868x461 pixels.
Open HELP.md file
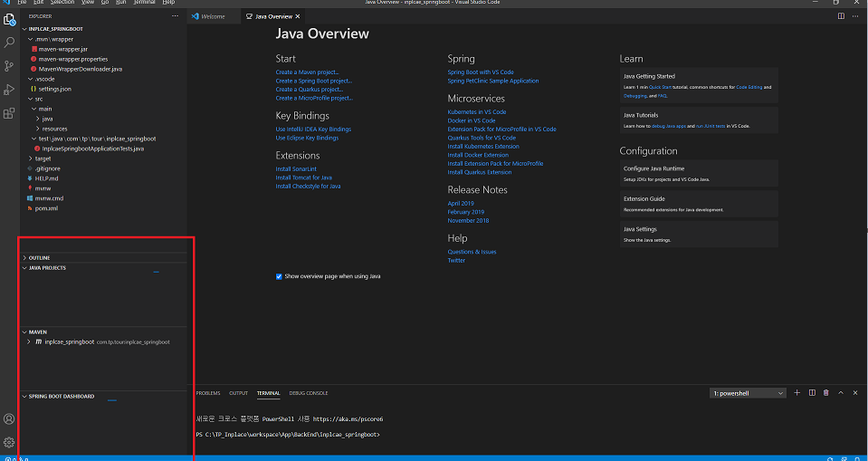coord(46,178)
